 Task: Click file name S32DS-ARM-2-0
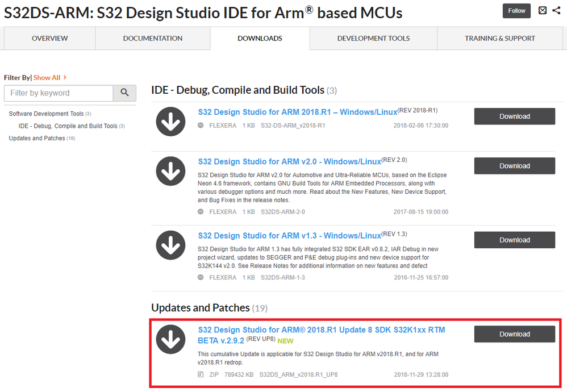point(283,211)
